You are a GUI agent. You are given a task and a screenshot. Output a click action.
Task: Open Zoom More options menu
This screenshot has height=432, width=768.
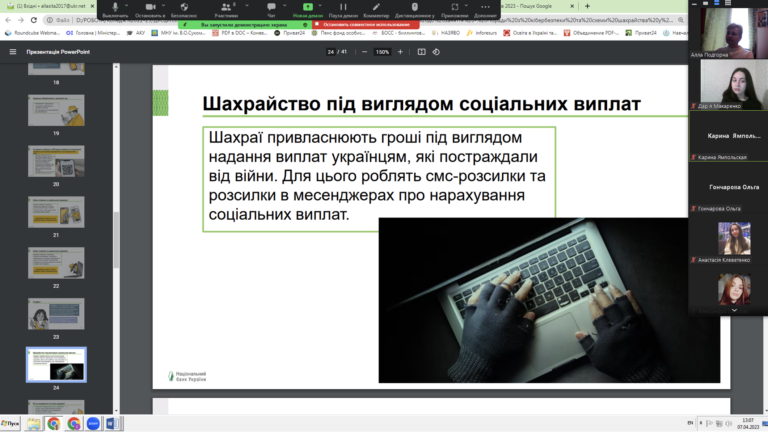click(x=485, y=9)
